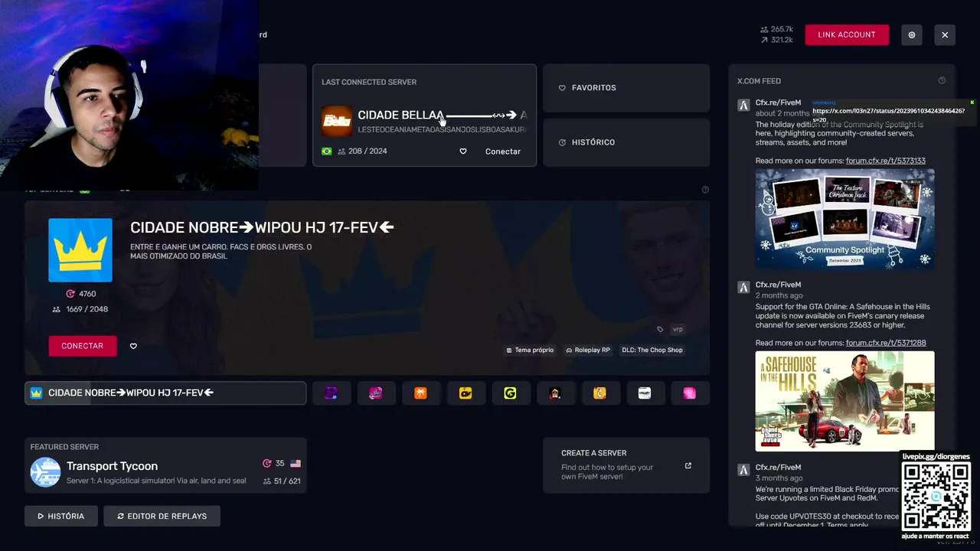The image size is (980, 551).
Task: Open forum.cfx.re/t/5371288 link
Action: coord(886,343)
